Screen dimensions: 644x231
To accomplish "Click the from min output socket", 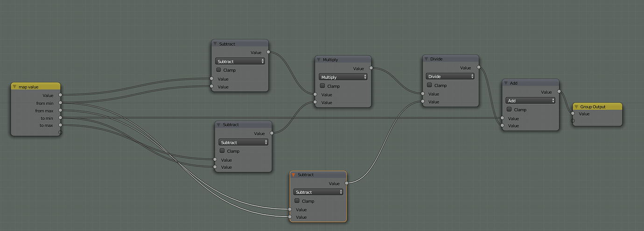I will pyautogui.click(x=60, y=103).
